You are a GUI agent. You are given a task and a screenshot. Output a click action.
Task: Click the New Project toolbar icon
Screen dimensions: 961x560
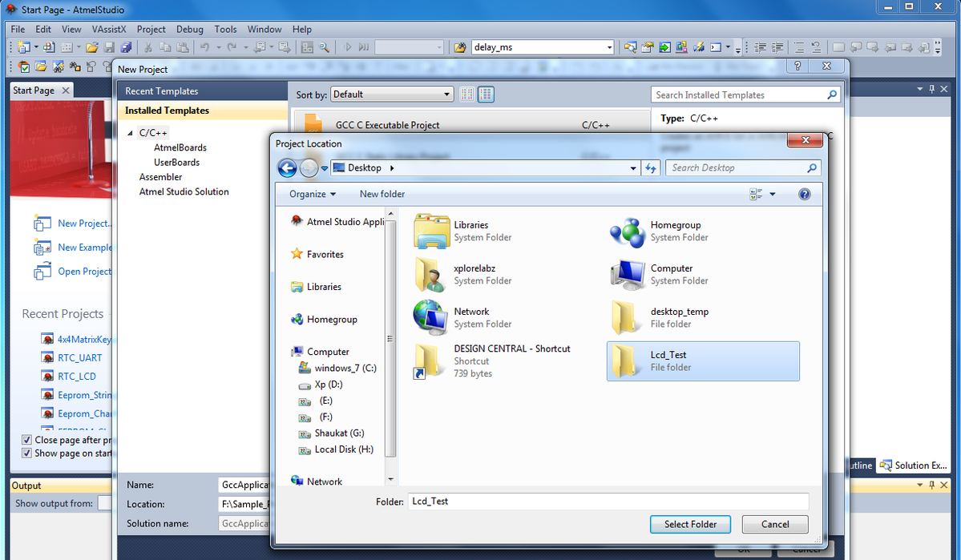[x=24, y=47]
